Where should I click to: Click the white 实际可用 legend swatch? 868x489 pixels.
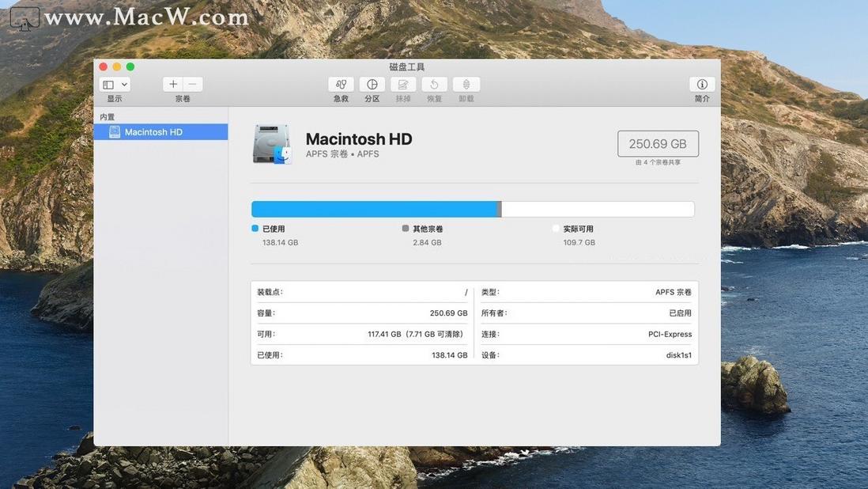556,228
